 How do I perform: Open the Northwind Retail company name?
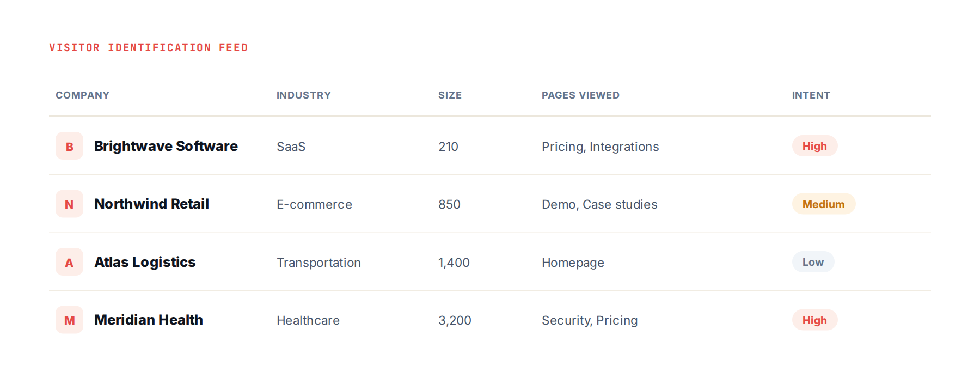(151, 204)
